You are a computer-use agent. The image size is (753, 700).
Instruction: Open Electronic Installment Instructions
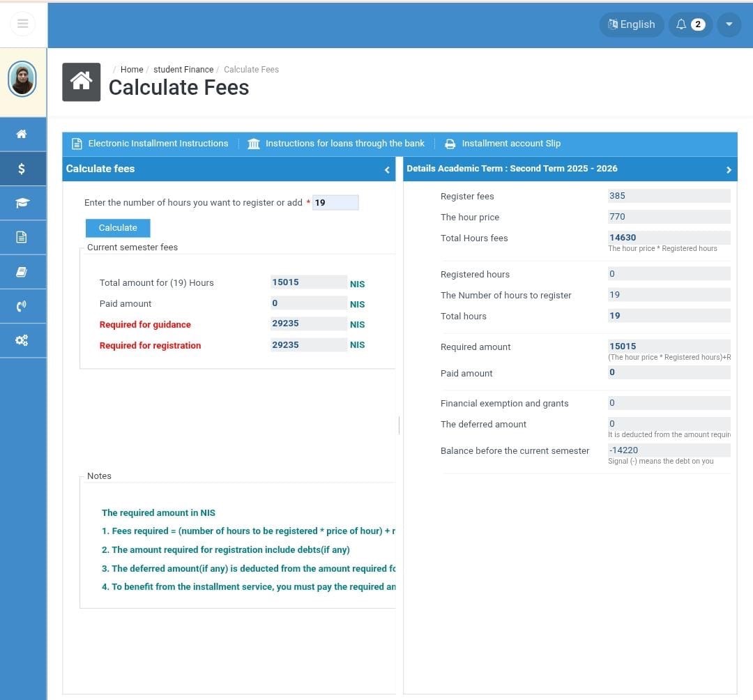(x=158, y=144)
